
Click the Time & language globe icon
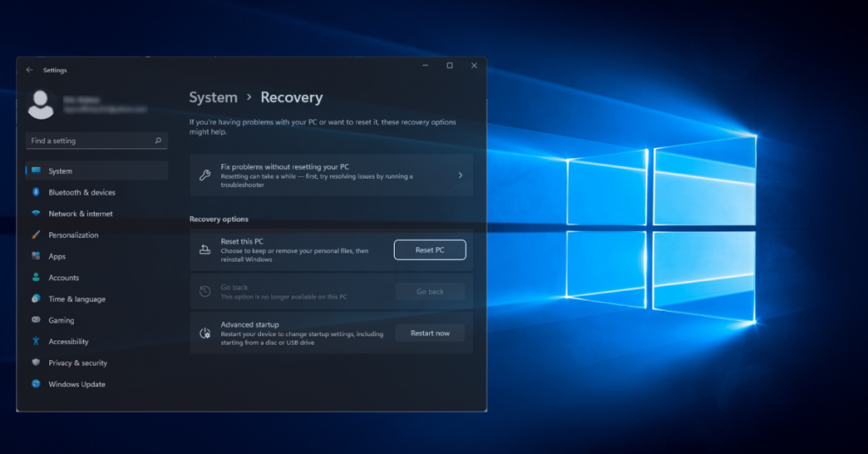36,299
